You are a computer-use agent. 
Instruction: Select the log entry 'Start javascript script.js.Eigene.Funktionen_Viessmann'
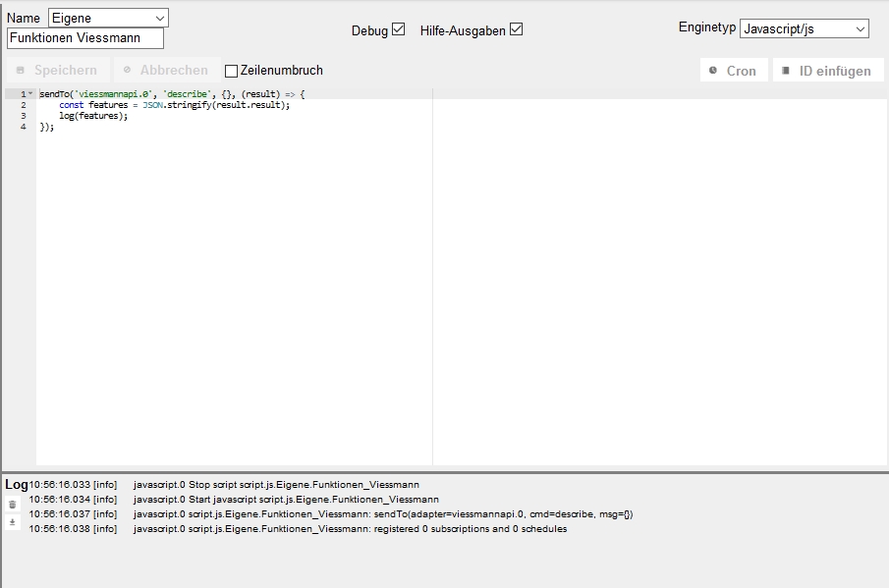[286, 499]
